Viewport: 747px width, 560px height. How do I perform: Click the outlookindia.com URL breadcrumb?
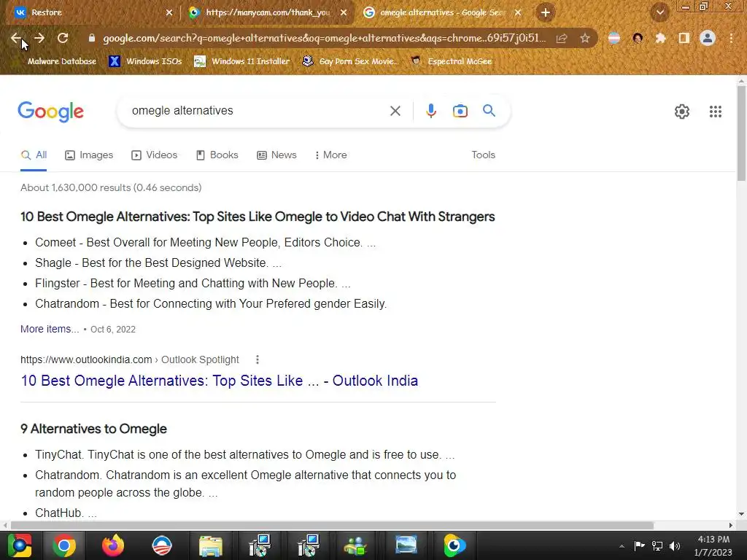coord(130,359)
